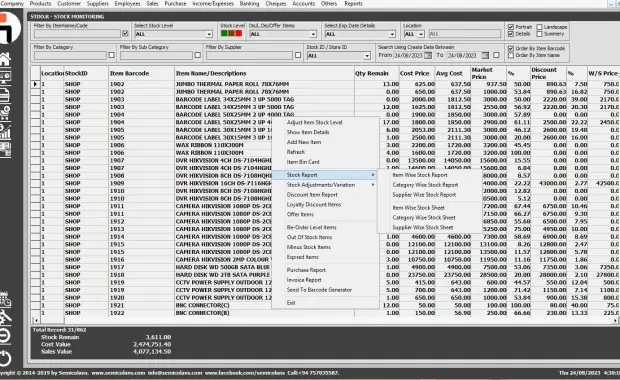This screenshot has width=620, height=380.
Task: Click the calendar schedule sidebar icon
Action: coord(6,299)
